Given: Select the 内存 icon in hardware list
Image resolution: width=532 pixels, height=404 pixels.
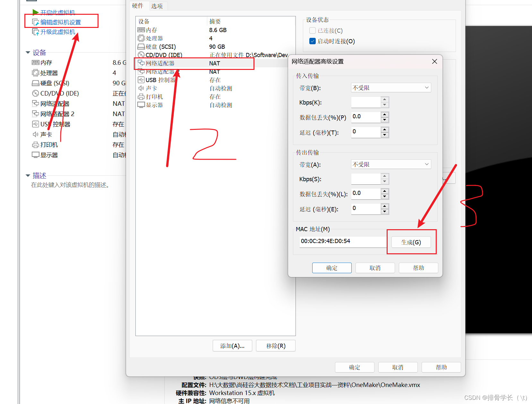Looking at the screenshot, I should (x=141, y=30).
